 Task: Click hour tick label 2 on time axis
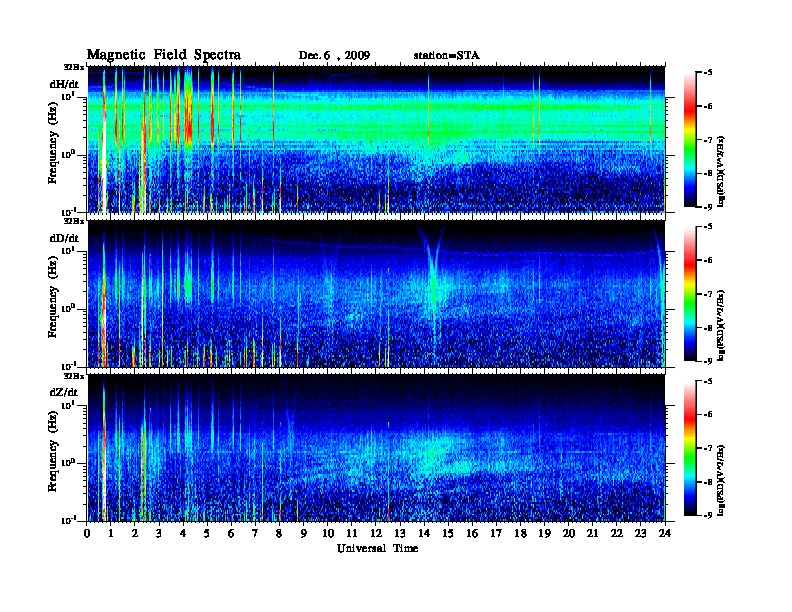(x=134, y=534)
